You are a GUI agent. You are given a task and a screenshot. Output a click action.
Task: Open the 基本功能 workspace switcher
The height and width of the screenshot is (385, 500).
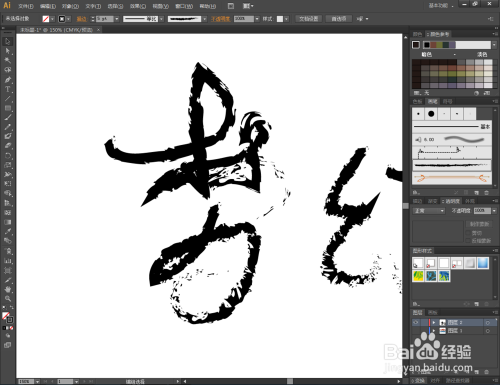tap(441, 6)
